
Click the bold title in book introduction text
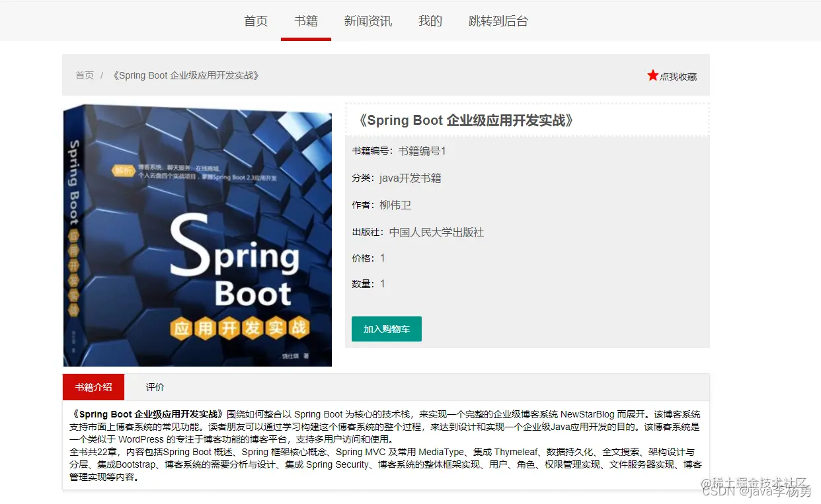coord(147,415)
